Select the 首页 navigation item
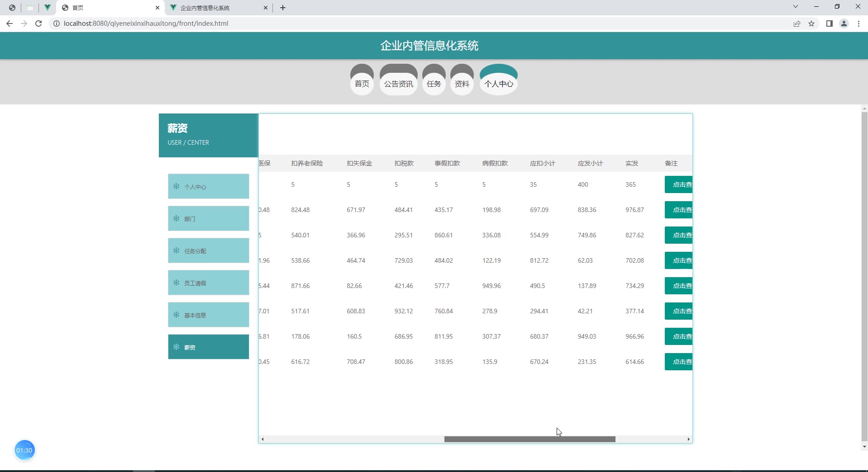The height and width of the screenshot is (472, 868). coord(362,84)
